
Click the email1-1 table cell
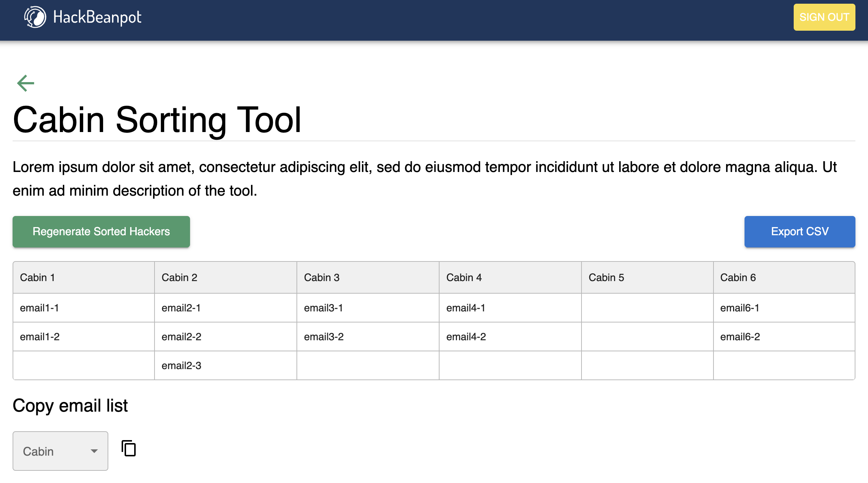pyautogui.click(x=39, y=308)
